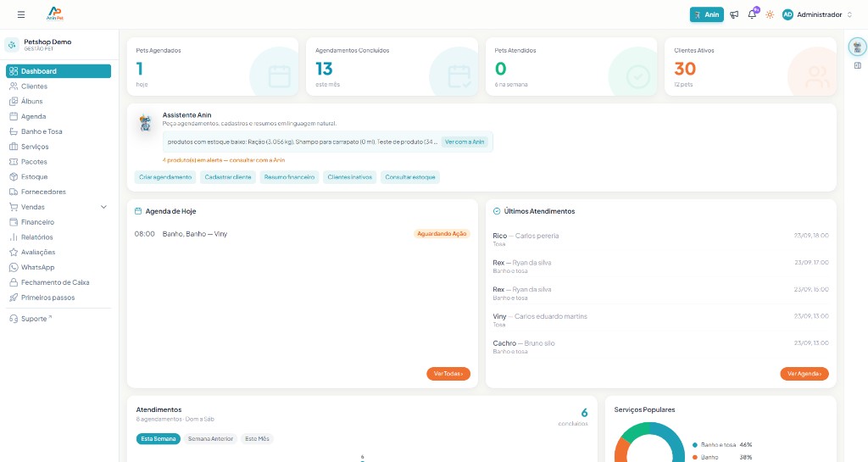The height and width of the screenshot is (462, 868).
Task: Open Banho e Tosa section
Action: pyautogui.click(x=58, y=131)
